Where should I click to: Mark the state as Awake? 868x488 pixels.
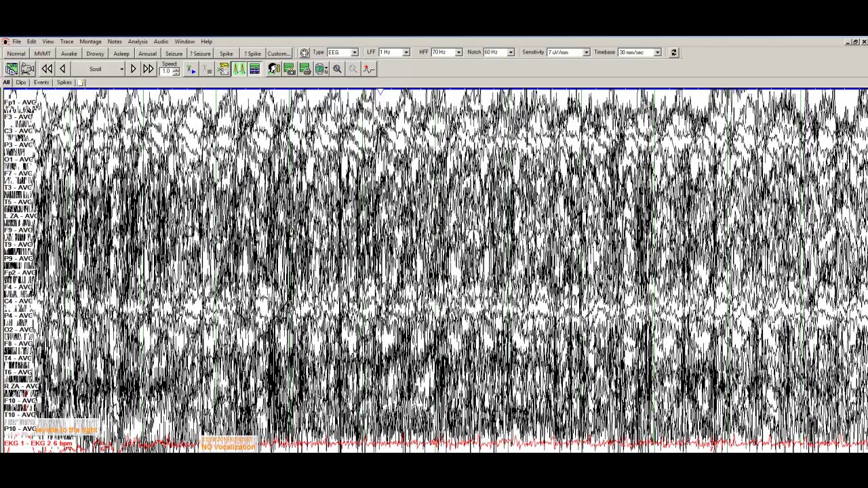pos(68,54)
